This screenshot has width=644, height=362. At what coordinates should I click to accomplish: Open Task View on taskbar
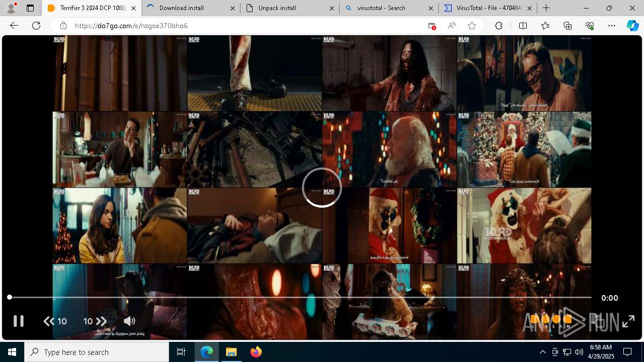pyautogui.click(x=181, y=352)
